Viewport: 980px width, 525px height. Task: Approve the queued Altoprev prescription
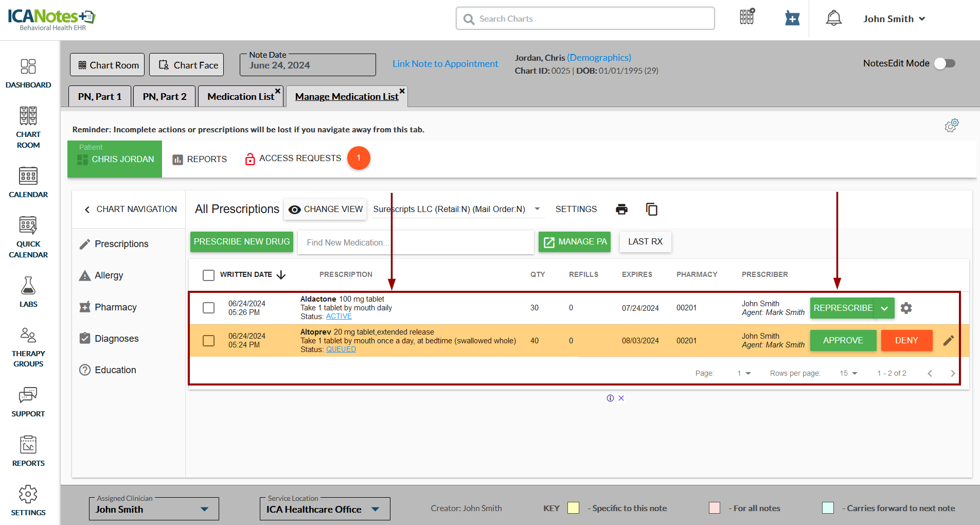point(843,340)
